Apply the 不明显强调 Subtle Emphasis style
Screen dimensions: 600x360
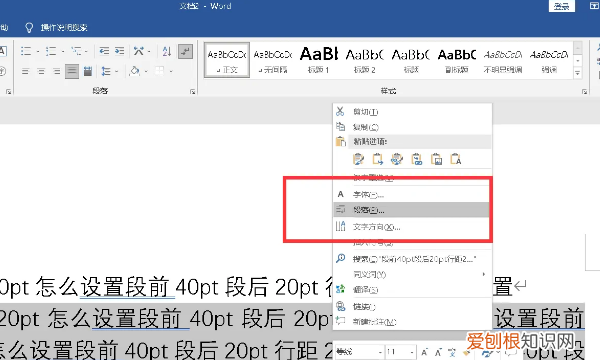(502, 60)
